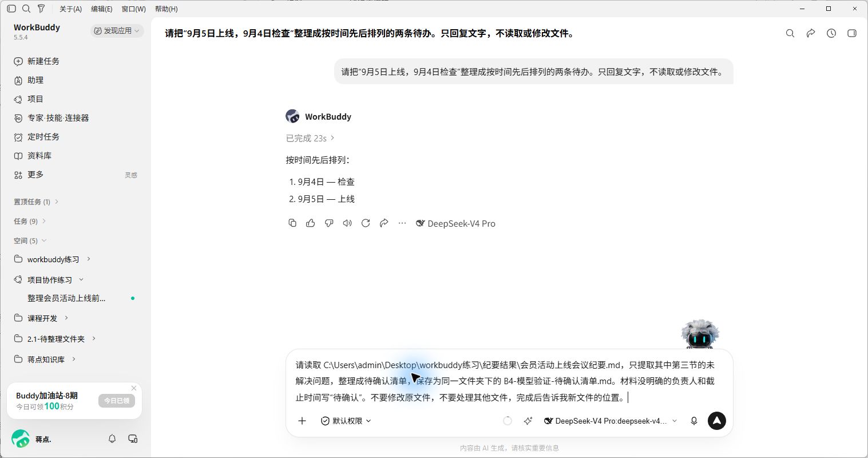The width and height of the screenshot is (868, 458).
Task: Toggle right side panel icon
Action: tap(852, 33)
